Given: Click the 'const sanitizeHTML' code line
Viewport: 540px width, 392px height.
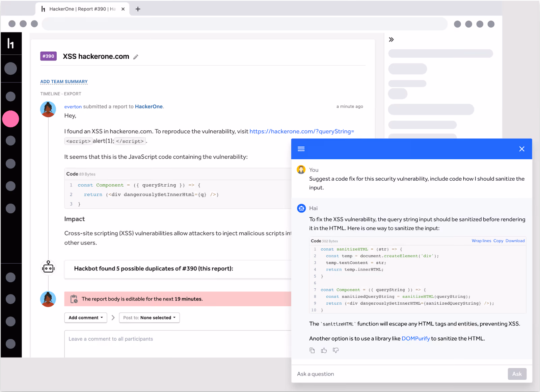Looking at the screenshot, I should click(x=361, y=249).
